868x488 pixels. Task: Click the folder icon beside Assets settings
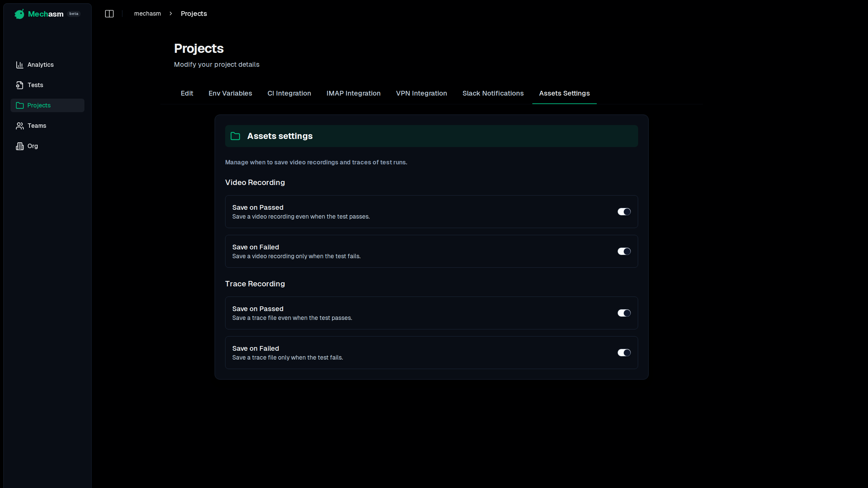coord(236,136)
